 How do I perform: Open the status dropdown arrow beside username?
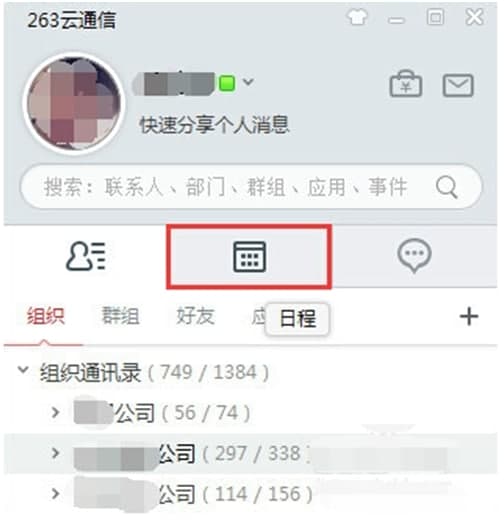[x=250, y=82]
